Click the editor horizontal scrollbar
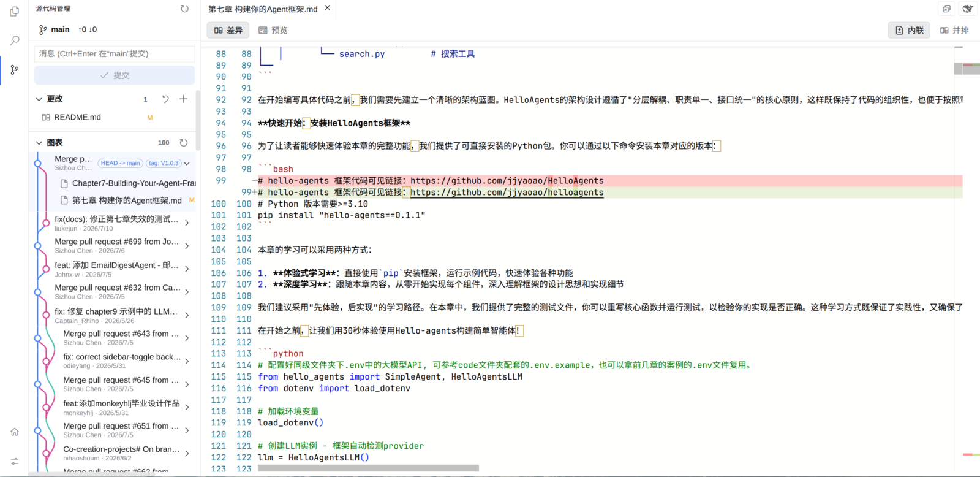The width and height of the screenshot is (980, 477). pos(368,468)
